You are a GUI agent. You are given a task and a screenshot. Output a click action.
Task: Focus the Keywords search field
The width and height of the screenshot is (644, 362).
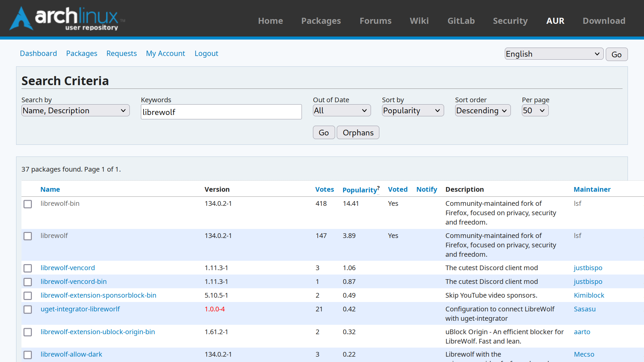tap(221, 112)
